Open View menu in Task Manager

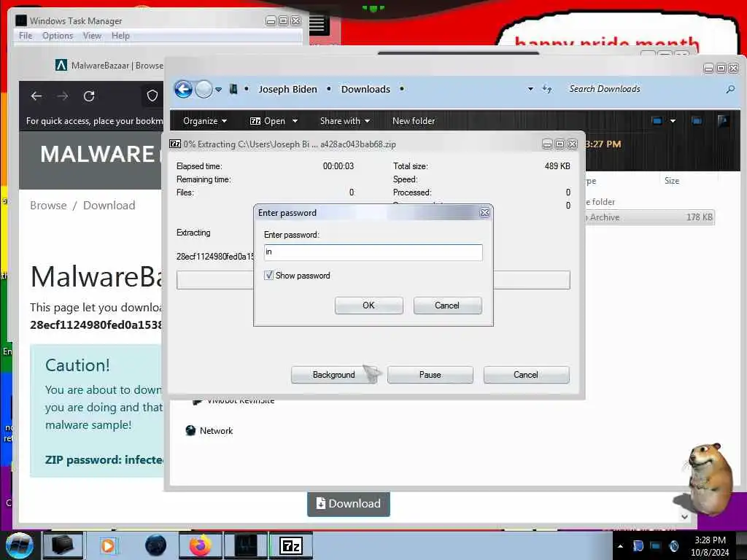click(92, 36)
